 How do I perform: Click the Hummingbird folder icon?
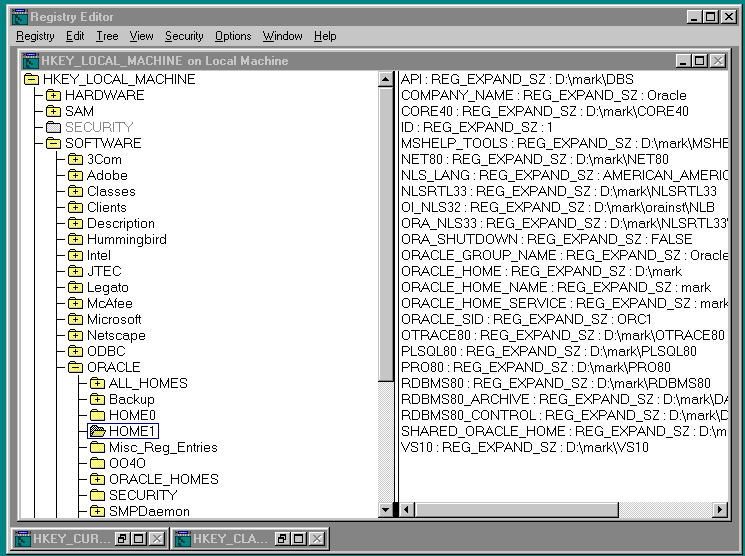[75, 240]
